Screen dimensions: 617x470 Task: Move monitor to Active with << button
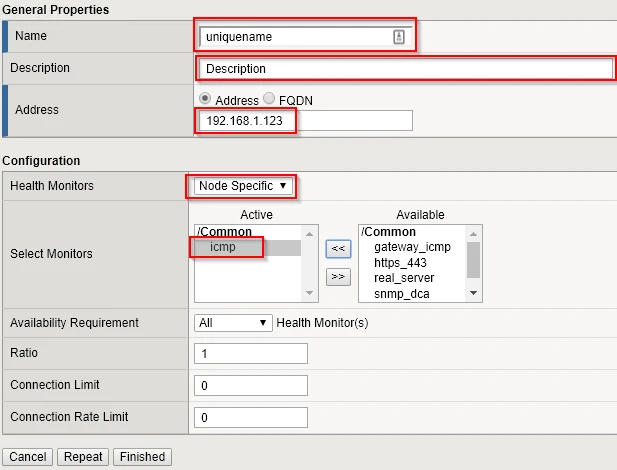click(x=338, y=247)
